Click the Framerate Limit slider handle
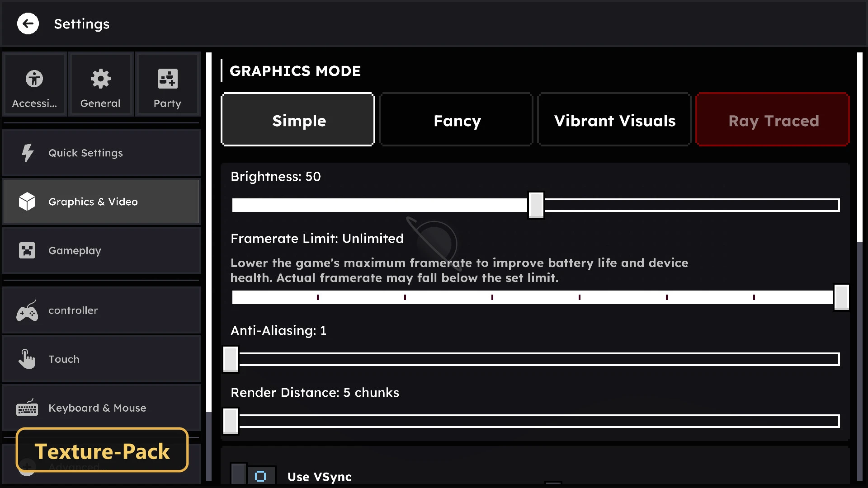 (841, 297)
